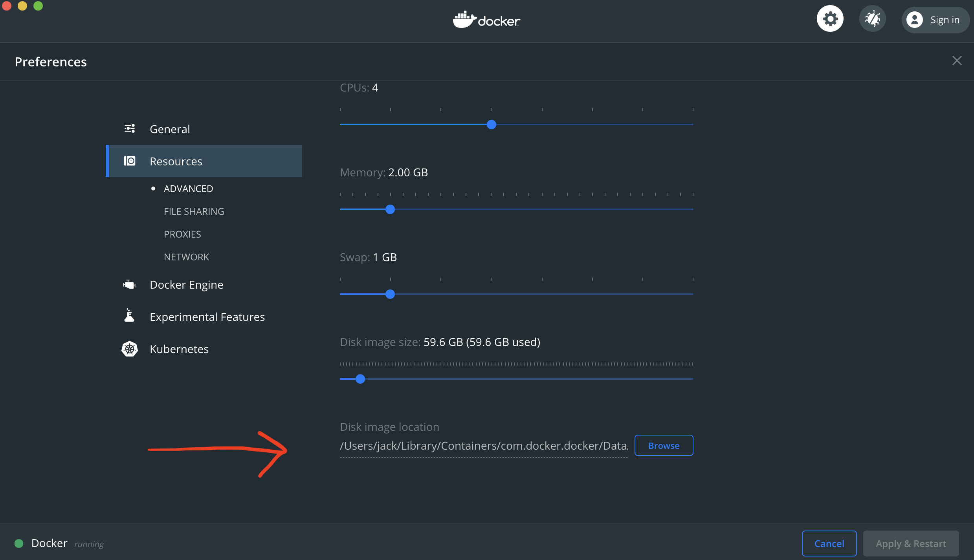Click the Browse button for disk location

click(663, 445)
